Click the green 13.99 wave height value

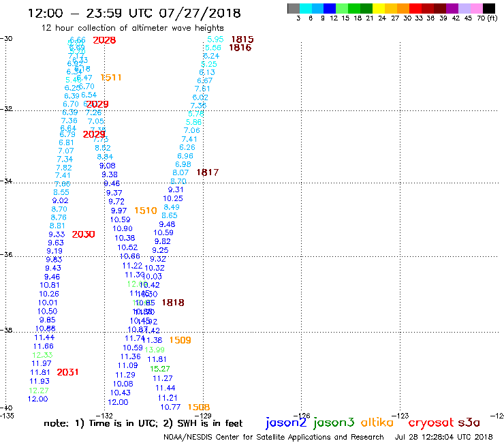155,350
